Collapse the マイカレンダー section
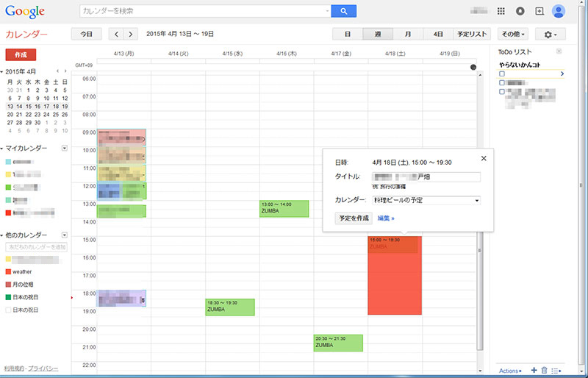 [x=2, y=149]
